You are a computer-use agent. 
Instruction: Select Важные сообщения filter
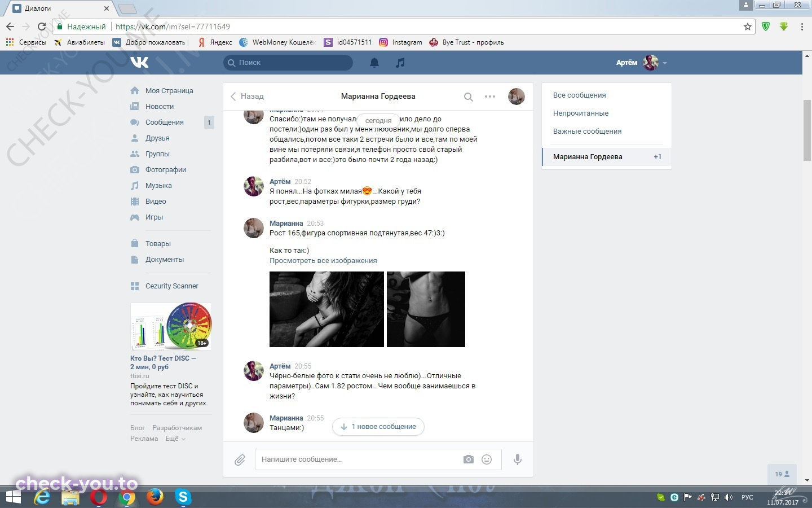pos(587,131)
